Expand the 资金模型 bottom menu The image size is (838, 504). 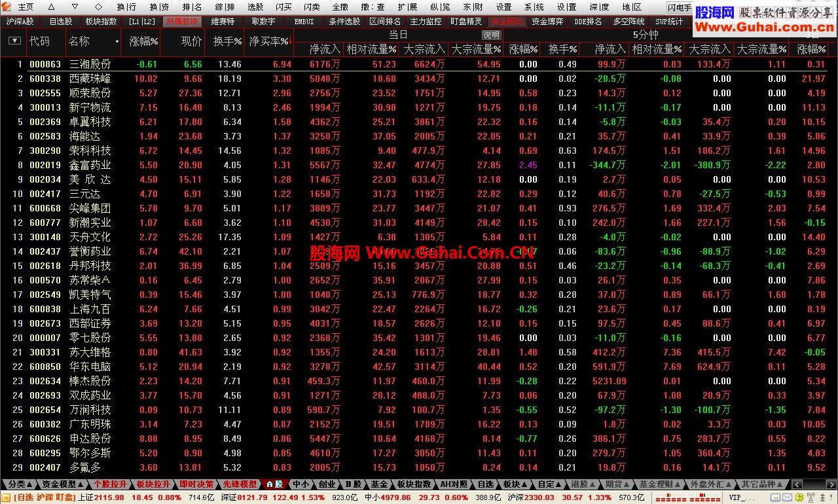(63, 484)
